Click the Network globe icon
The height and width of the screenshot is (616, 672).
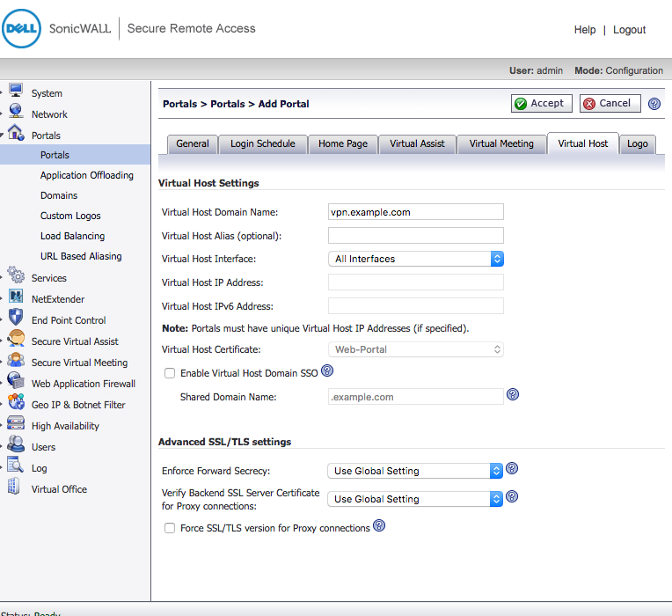tap(16, 112)
